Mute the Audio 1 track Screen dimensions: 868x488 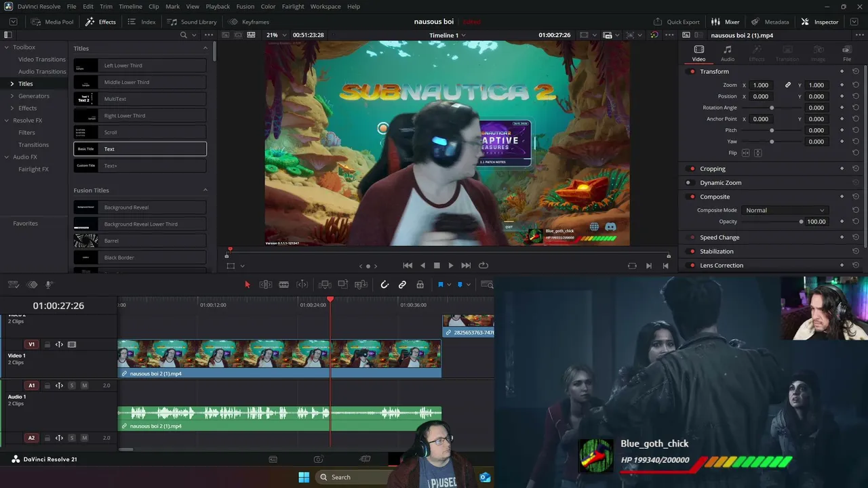point(84,386)
